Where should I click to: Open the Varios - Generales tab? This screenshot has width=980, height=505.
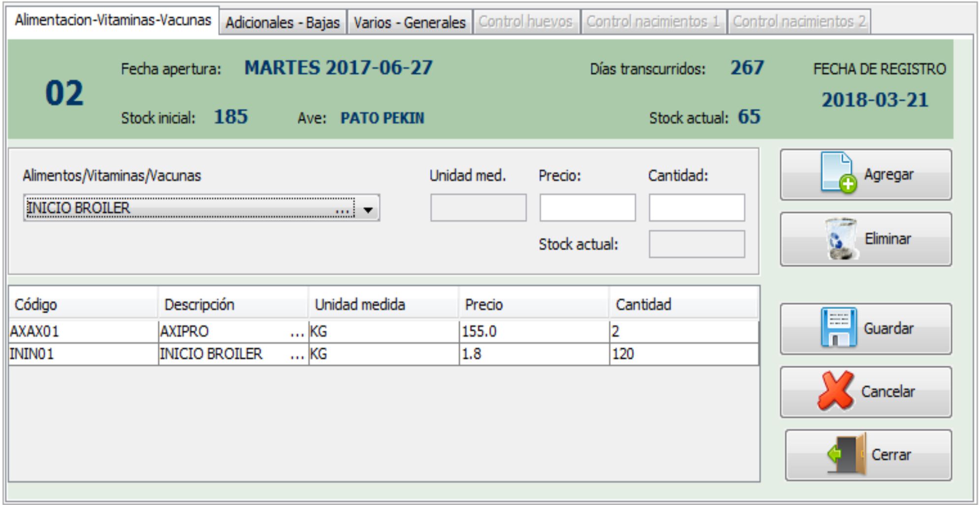click(410, 23)
